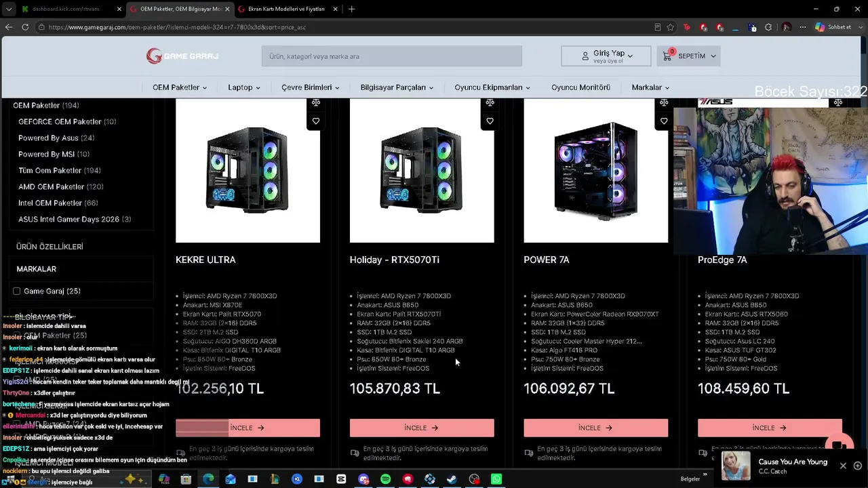Screen dimensions: 868x488
Task: Tick the Game Garaj brand checkbox
Action: click(17, 291)
